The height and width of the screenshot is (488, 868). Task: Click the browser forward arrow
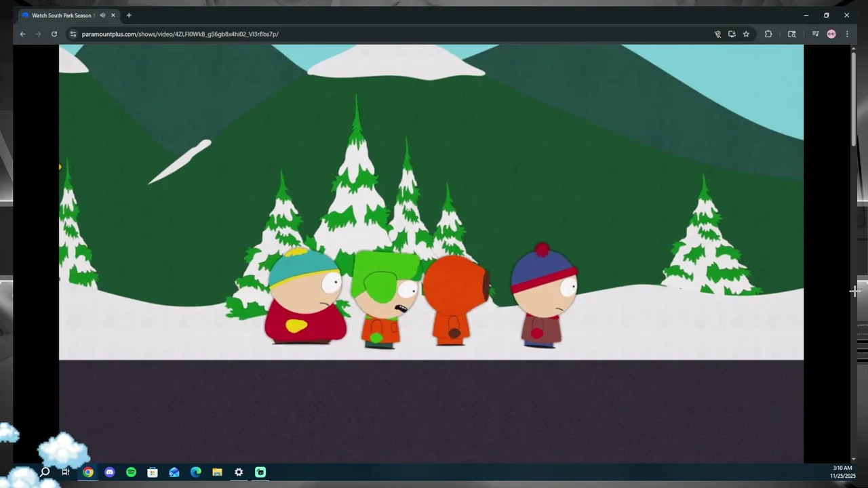[x=38, y=34]
